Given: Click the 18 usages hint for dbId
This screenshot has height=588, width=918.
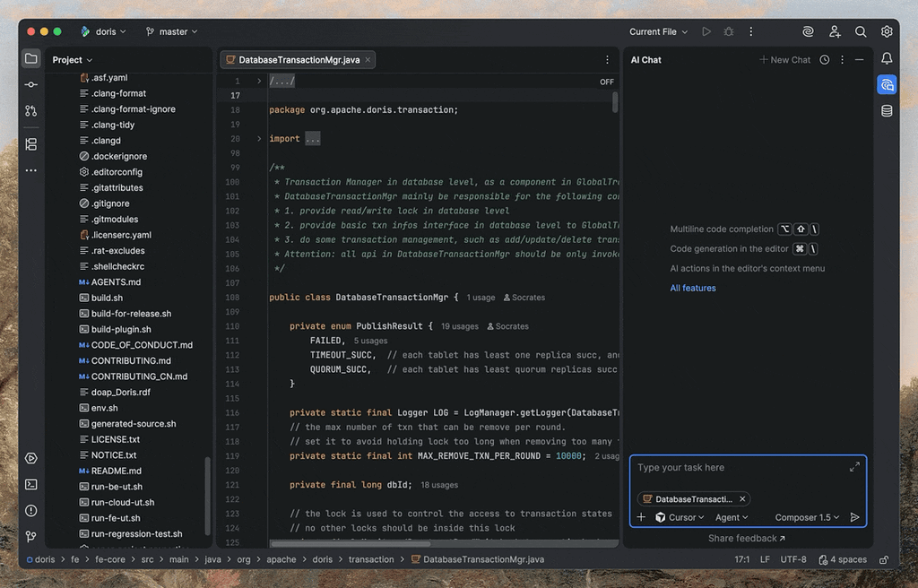Looking at the screenshot, I should (439, 485).
